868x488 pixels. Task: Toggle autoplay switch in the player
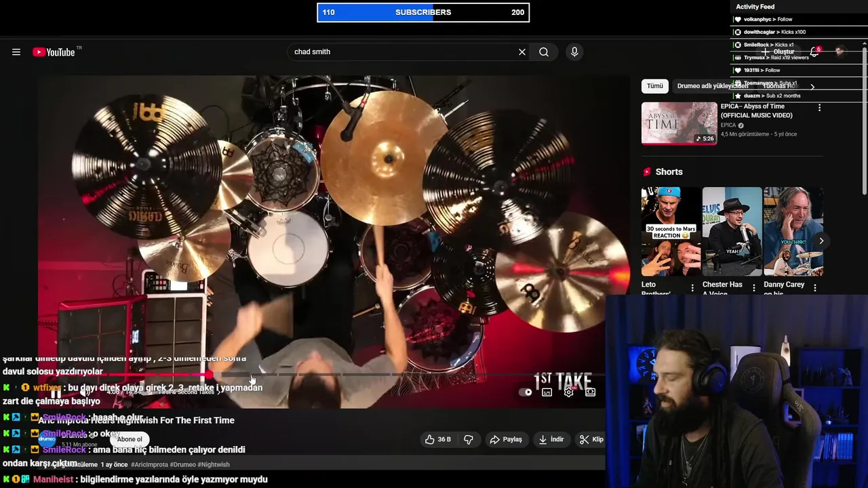click(x=526, y=392)
